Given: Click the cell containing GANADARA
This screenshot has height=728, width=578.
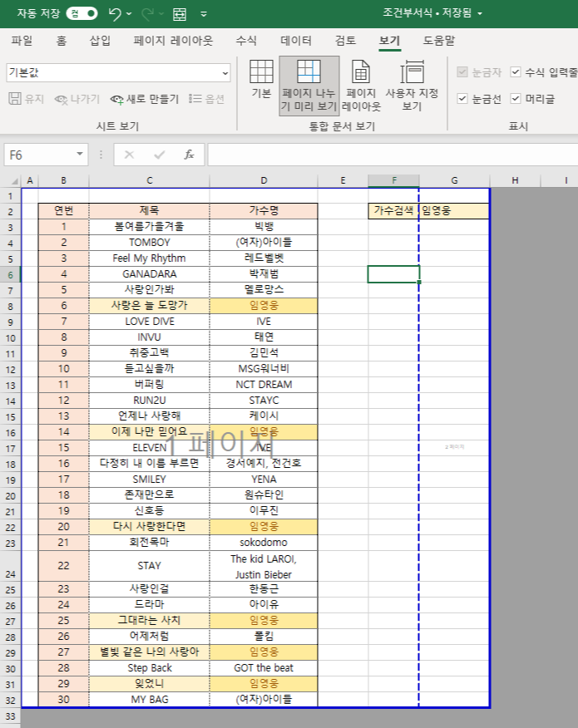Looking at the screenshot, I should tap(149, 274).
